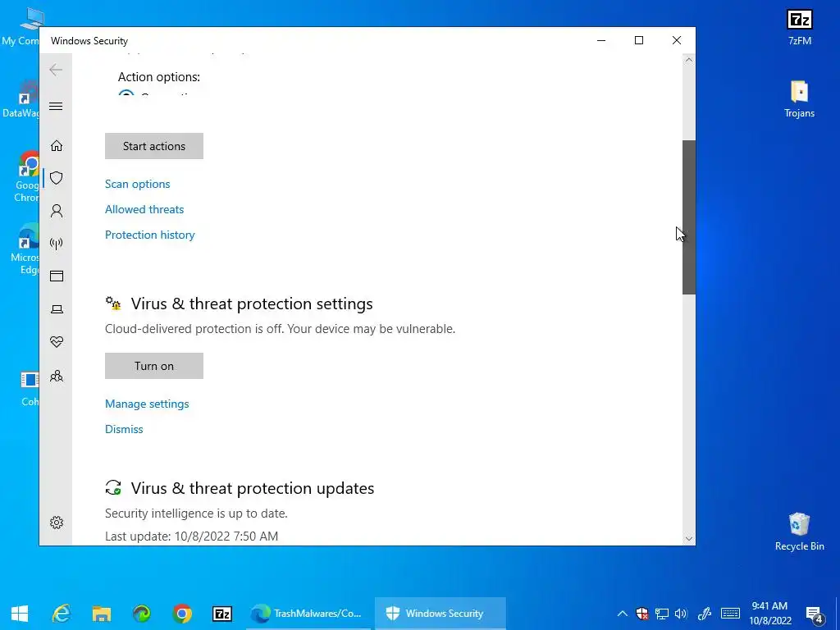Click the pen (Windows Ink) tray icon
Viewport: 840px width, 630px height.
pyautogui.click(x=705, y=614)
